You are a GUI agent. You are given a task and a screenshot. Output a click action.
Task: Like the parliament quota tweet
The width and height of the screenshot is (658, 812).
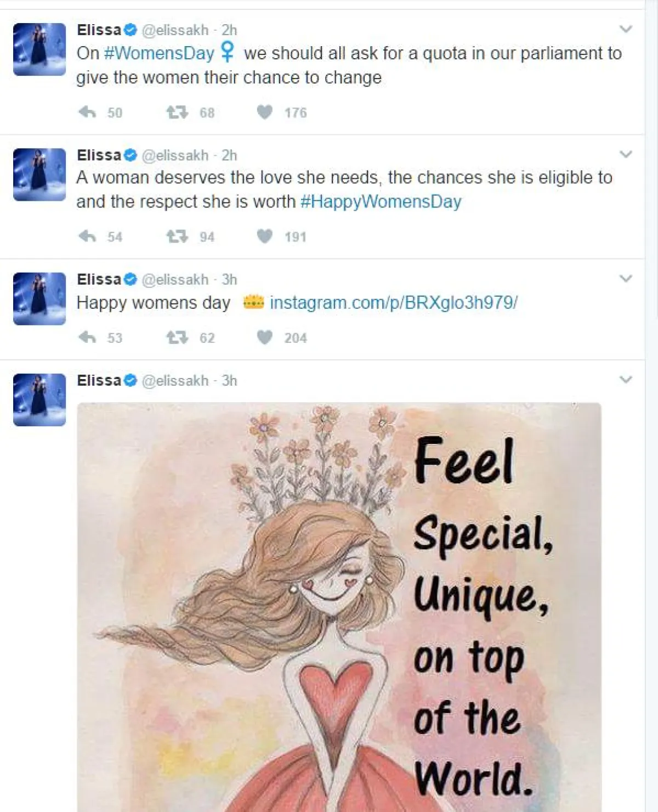(x=265, y=112)
